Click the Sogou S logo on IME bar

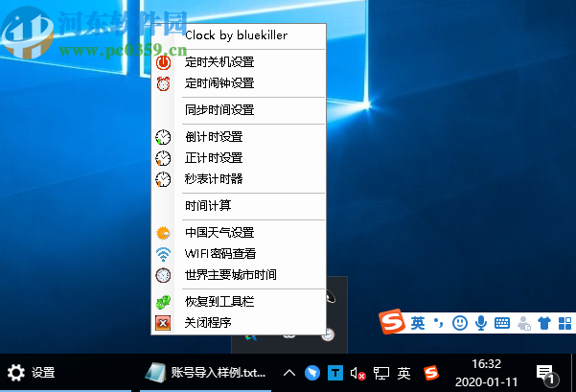click(x=392, y=322)
